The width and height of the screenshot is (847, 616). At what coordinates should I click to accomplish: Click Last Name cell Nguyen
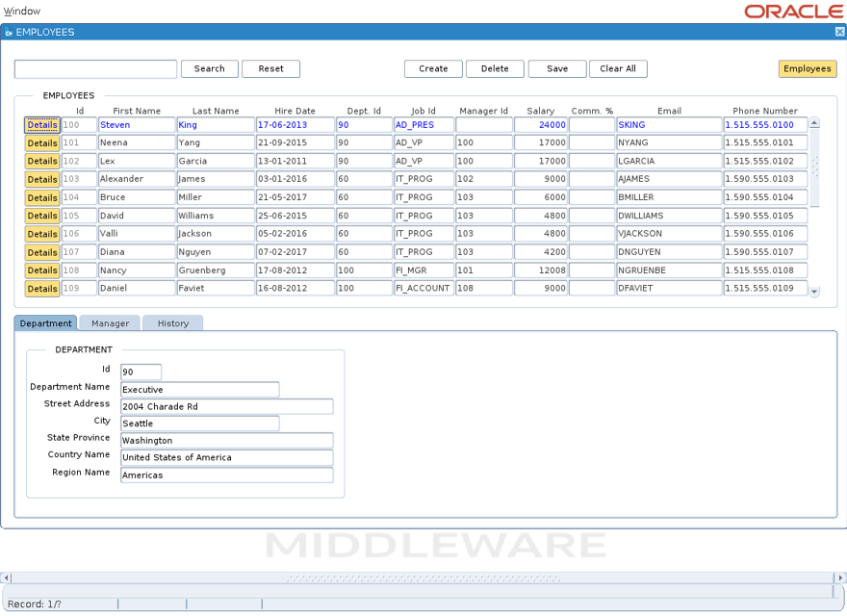[x=216, y=252]
